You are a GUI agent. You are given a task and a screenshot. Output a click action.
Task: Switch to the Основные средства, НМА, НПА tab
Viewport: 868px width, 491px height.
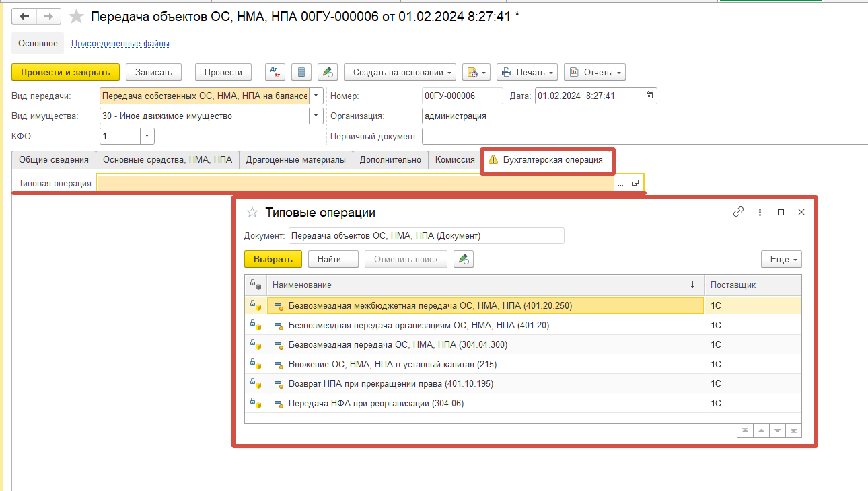click(168, 160)
